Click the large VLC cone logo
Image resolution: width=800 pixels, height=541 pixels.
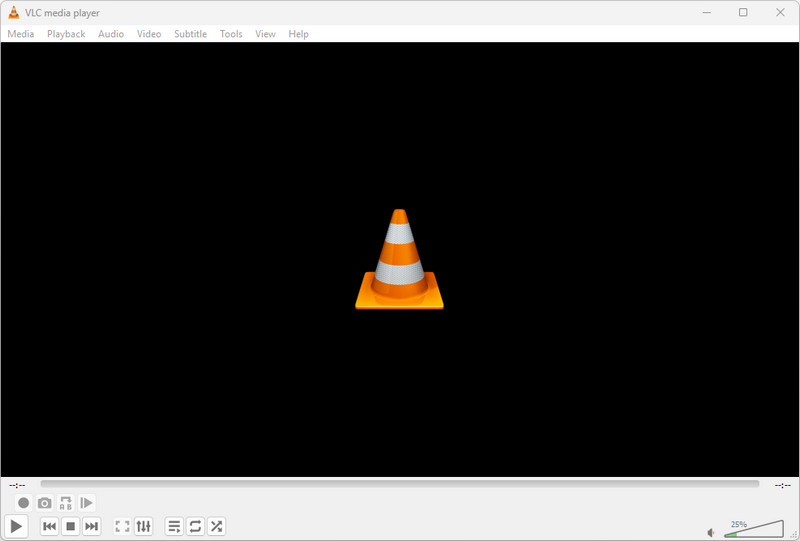pos(399,259)
